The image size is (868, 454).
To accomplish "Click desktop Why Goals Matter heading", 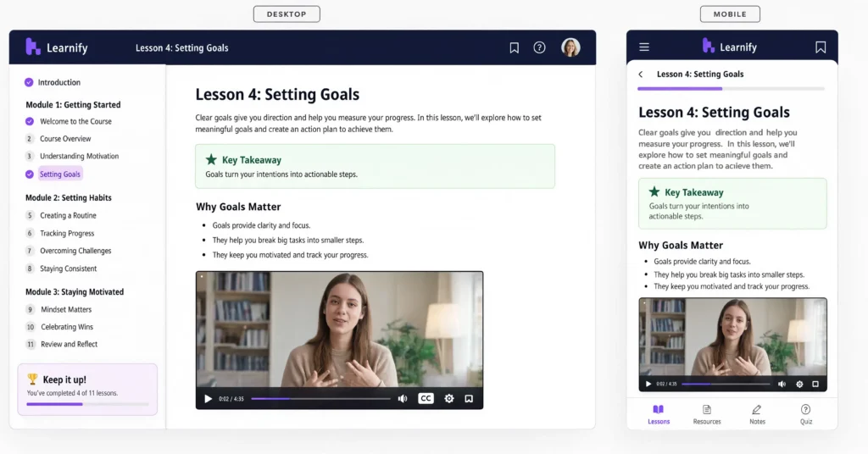I will pos(238,207).
